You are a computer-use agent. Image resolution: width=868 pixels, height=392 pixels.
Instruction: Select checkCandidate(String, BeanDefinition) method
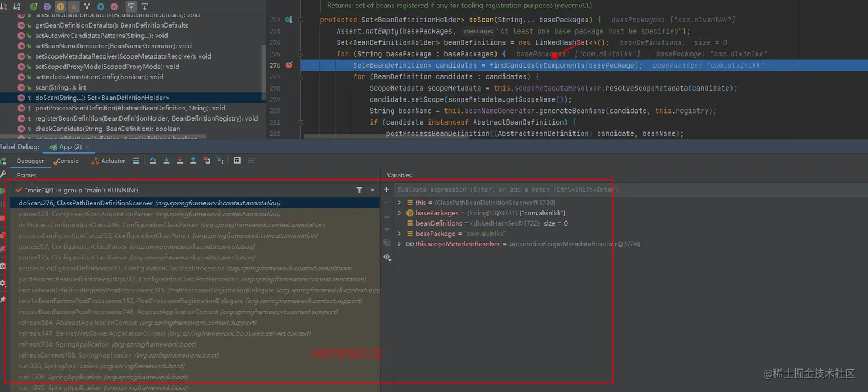(107, 129)
